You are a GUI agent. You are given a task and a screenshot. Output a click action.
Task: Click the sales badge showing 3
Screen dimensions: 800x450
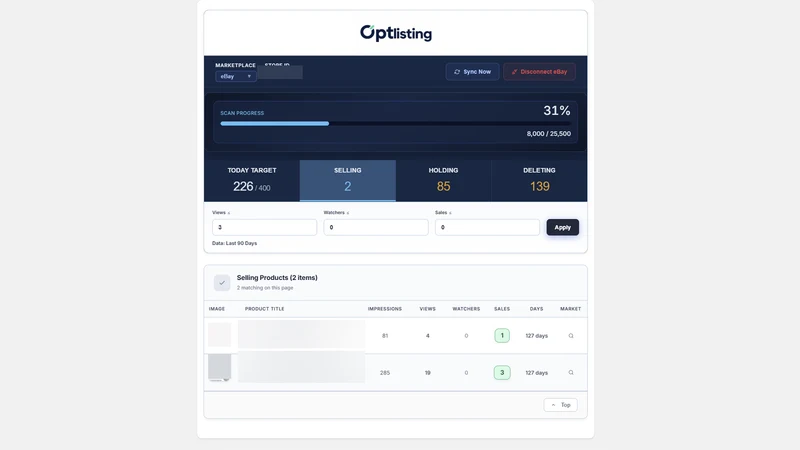(502, 372)
